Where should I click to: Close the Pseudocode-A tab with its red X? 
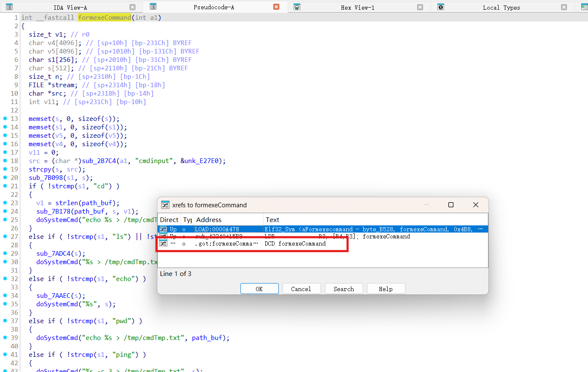pyautogui.click(x=276, y=7)
